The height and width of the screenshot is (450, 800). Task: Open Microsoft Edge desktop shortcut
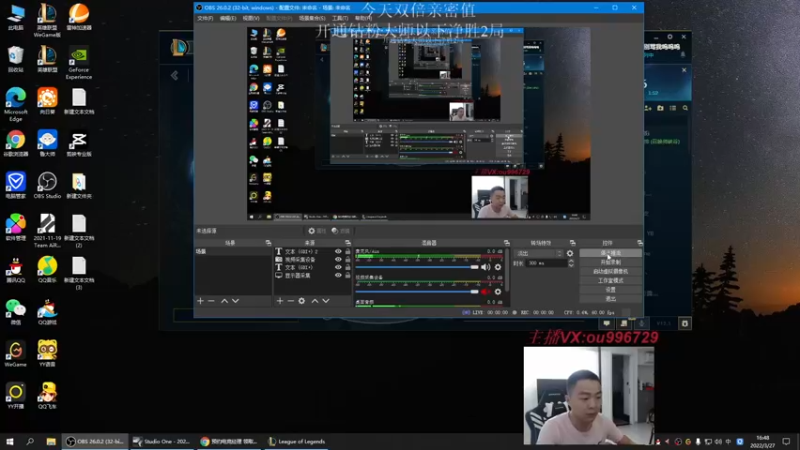(x=15, y=104)
